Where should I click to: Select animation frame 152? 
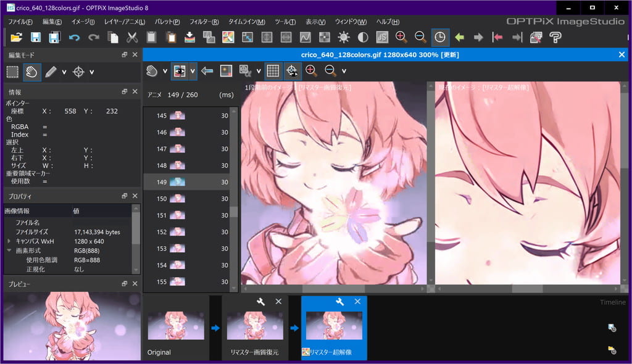tap(186, 232)
